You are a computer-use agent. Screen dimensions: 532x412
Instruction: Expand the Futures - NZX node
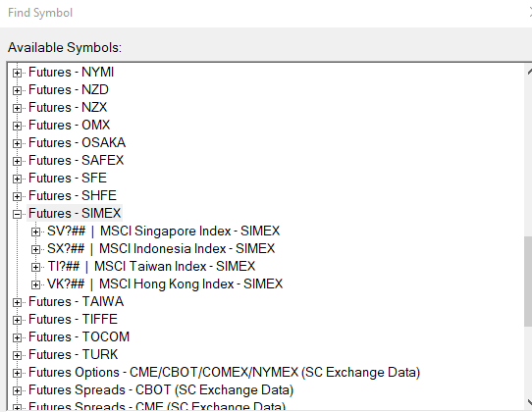coord(17,108)
